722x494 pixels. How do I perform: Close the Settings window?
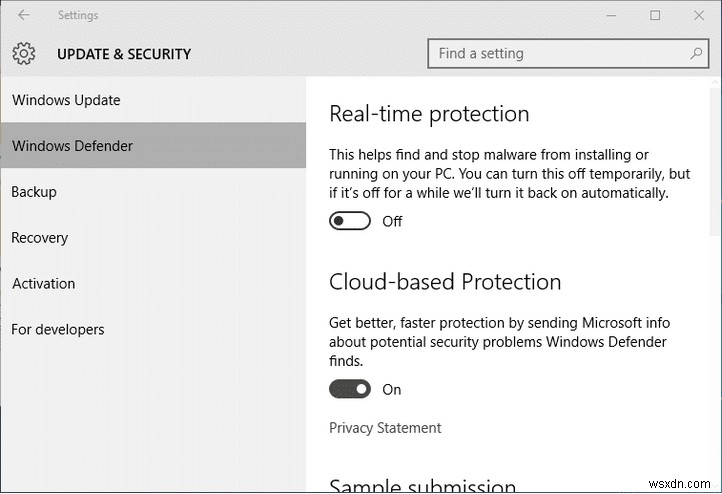click(x=700, y=15)
